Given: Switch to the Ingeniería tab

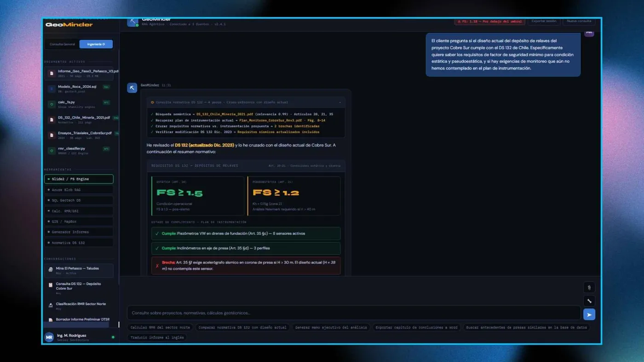Looking at the screenshot, I should pyautogui.click(x=96, y=44).
